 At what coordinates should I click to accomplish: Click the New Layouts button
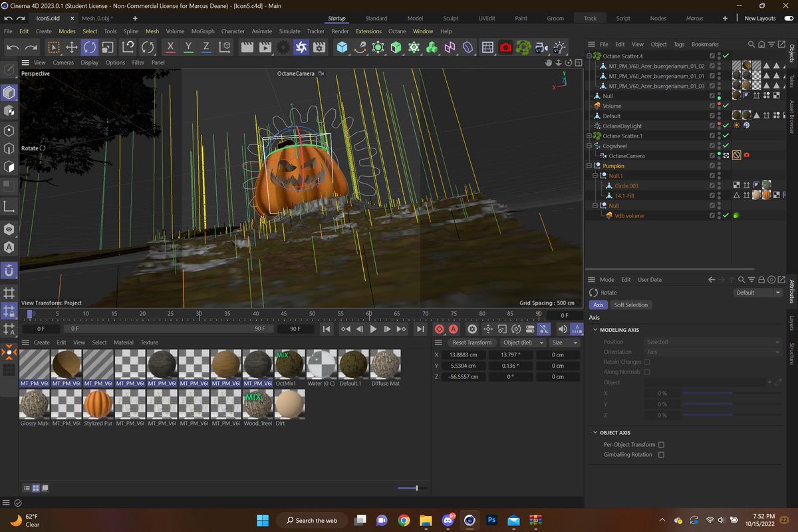(759, 18)
